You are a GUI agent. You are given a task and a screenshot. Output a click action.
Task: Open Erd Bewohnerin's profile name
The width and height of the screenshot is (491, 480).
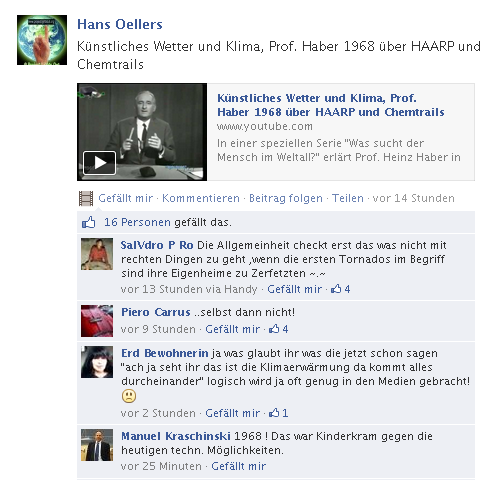point(165,353)
